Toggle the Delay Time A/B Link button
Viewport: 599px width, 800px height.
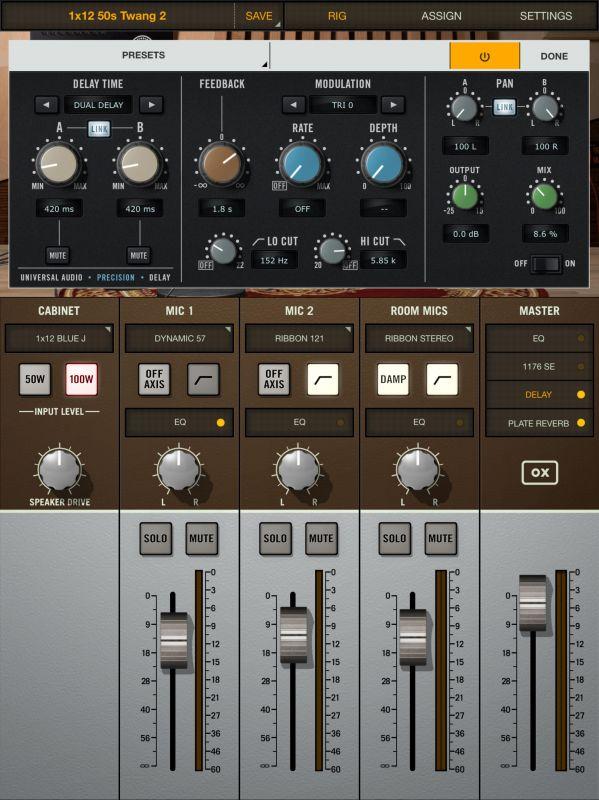tap(99, 129)
